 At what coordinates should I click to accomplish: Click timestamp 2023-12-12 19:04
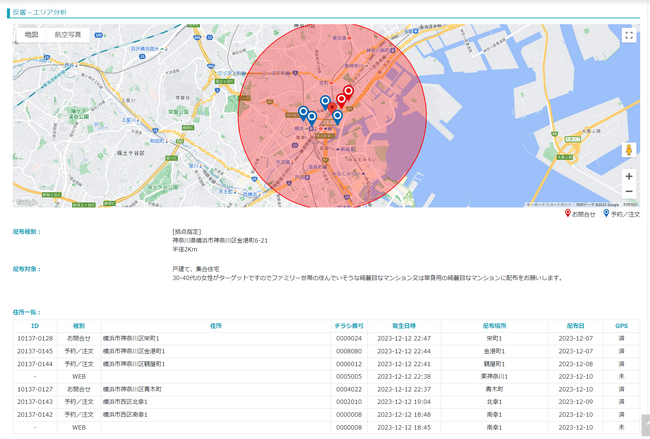404,402
